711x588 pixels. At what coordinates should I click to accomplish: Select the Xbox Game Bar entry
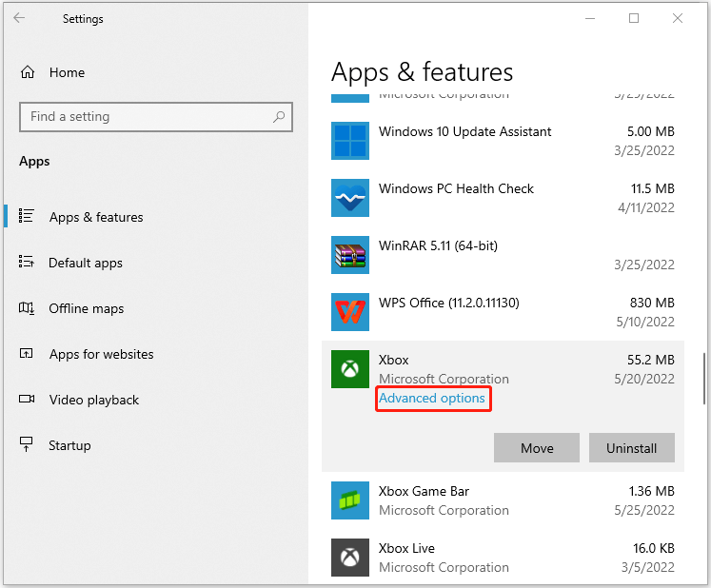[x=503, y=500]
